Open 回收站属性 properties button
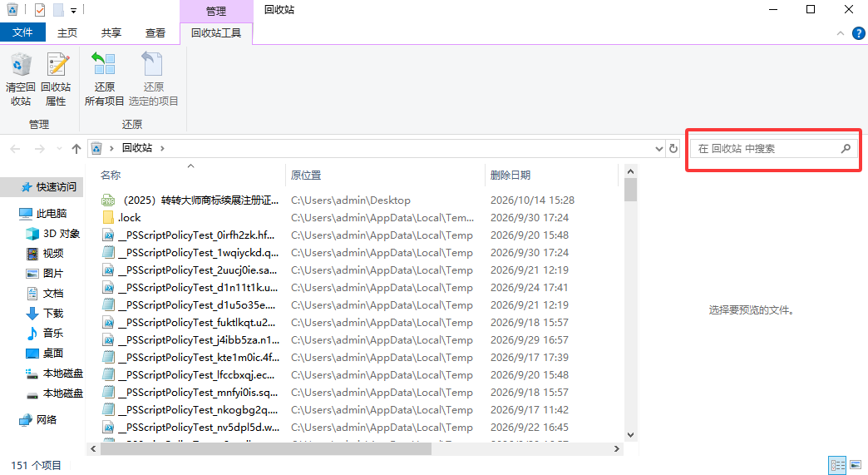The height and width of the screenshot is (475, 868). coord(56,79)
